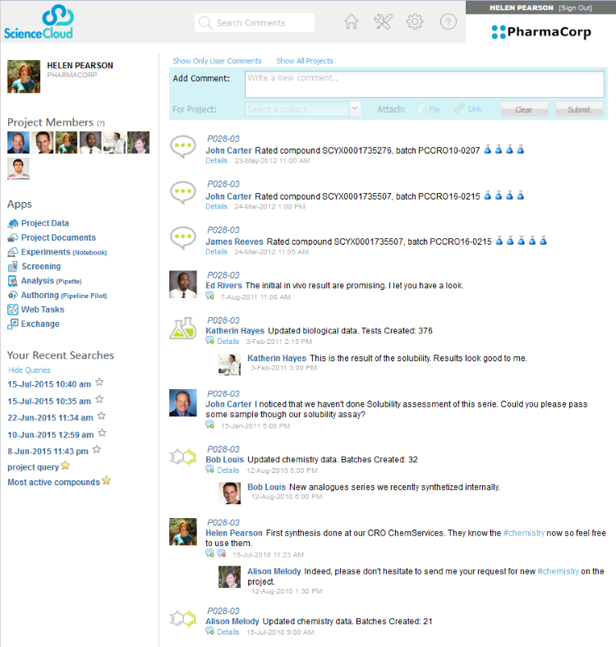The height and width of the screenshot is (647, 616).
Task: Go to the Home icon
Action: [x=351, y=22]
